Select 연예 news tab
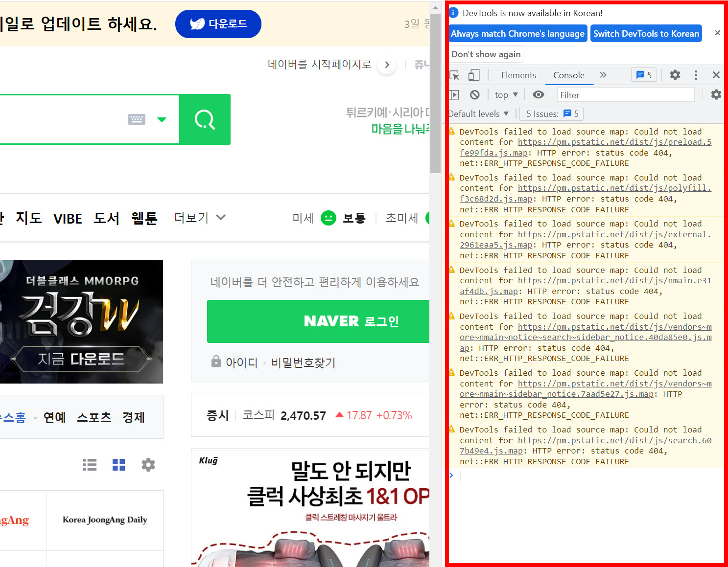This screenshot has width=728, height=567. pyautogui.click(x=54, y=417)
